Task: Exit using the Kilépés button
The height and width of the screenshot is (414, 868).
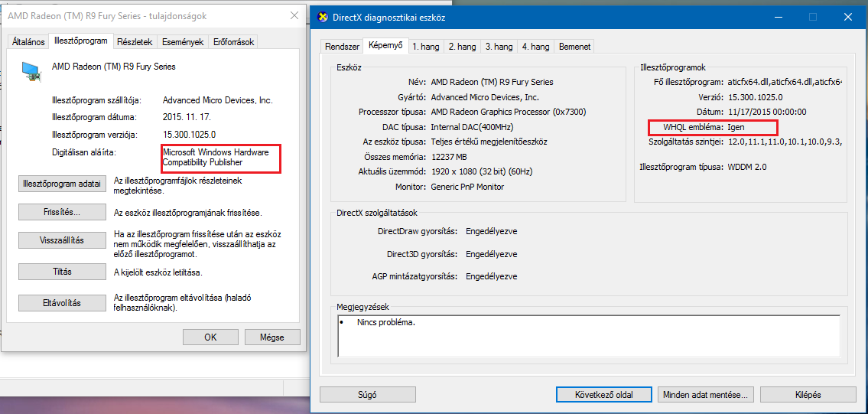Action: [x=808, y=395]
